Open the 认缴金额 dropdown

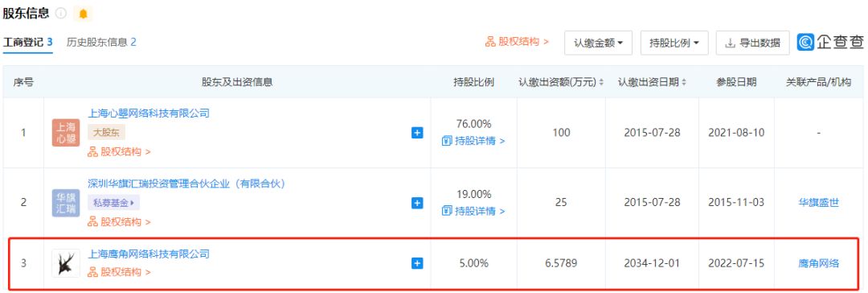click(599, 43)
